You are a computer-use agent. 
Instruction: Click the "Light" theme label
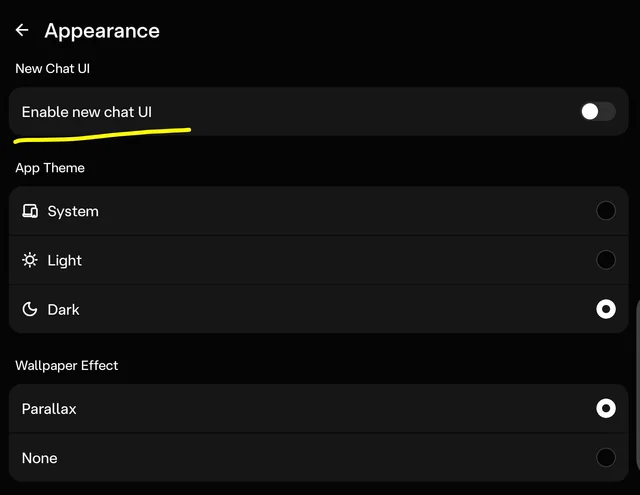65,260
